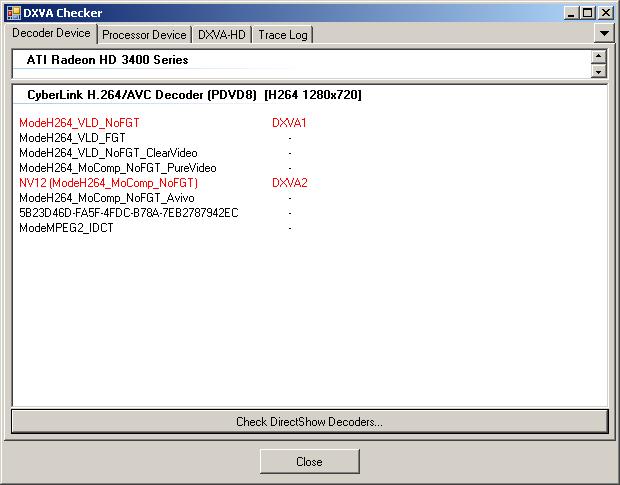Switch to the Processor Device tab
Screen dimensions: 620x485
tap(144, 35)
